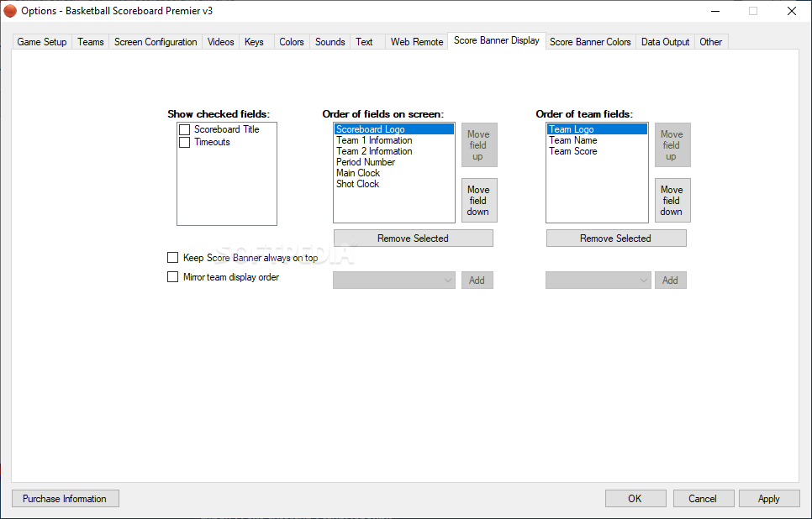Open the Colors tab
The image size is (812, 519).
click(x=292, y=42)
